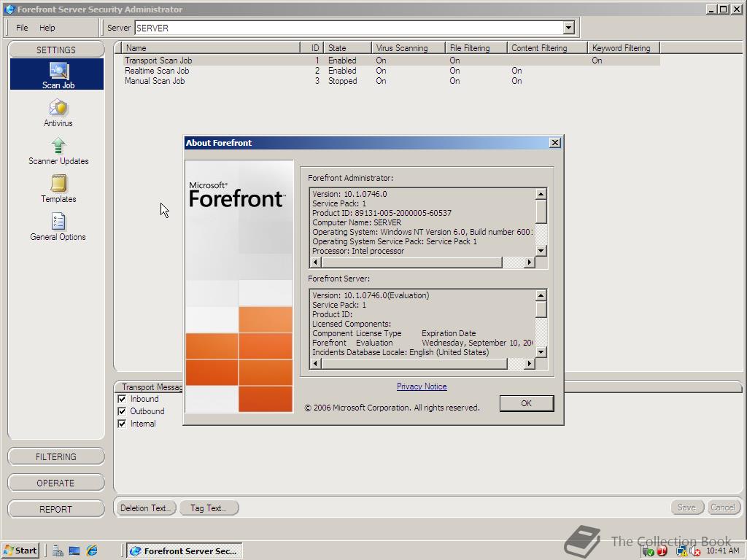
Task: Click the Tag Text button
Action: point(209,508)
